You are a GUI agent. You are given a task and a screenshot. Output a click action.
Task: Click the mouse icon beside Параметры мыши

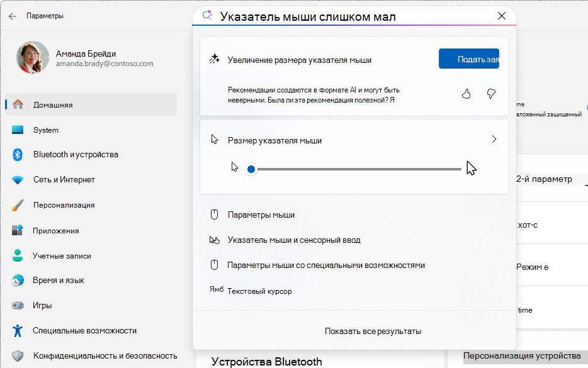[x=214, y=215]
